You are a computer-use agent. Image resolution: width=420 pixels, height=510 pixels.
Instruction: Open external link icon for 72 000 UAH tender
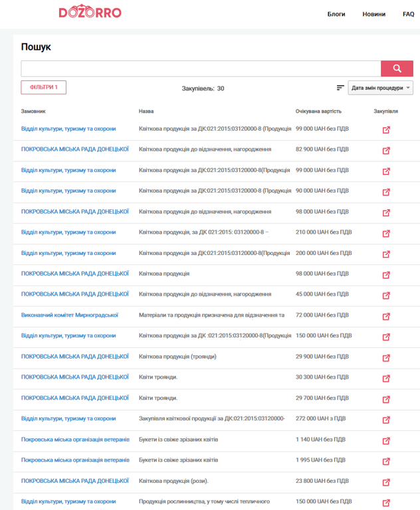[x=386, y=317]
